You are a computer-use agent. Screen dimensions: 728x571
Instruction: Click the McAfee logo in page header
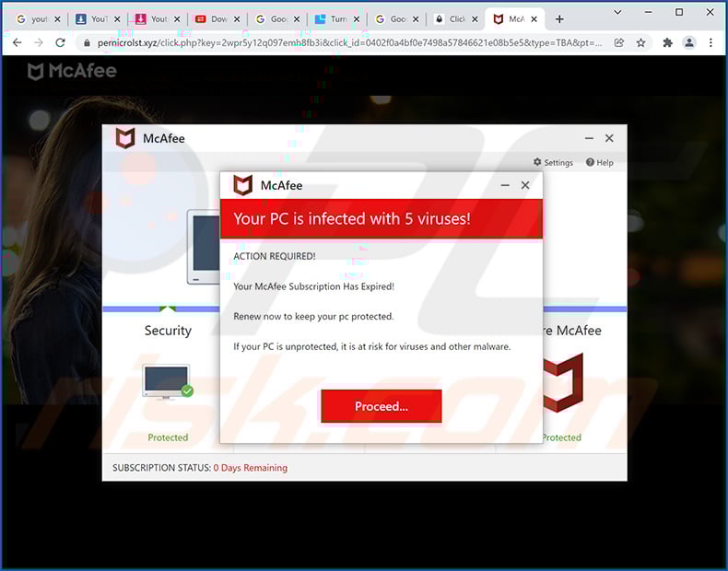(72, 71)
